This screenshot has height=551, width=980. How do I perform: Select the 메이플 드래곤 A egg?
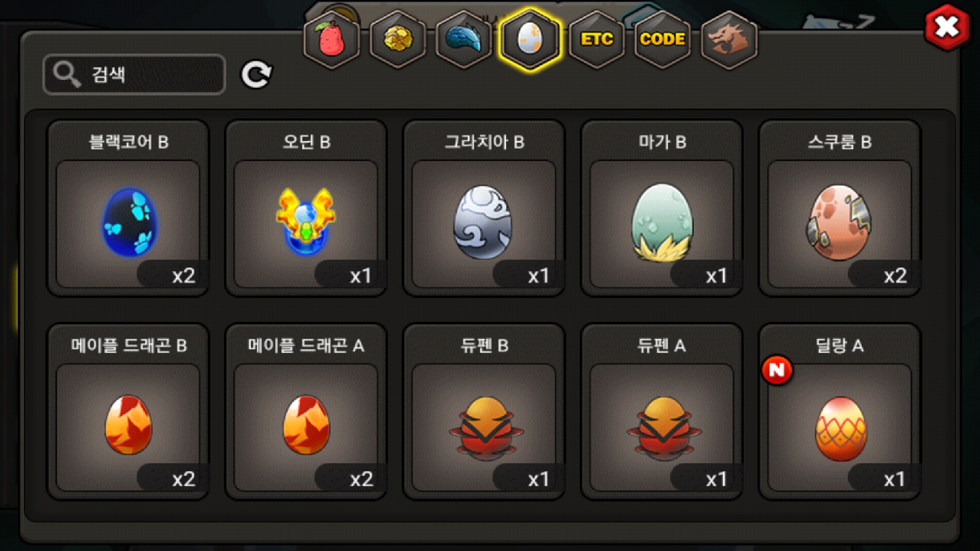coord(306,412)
